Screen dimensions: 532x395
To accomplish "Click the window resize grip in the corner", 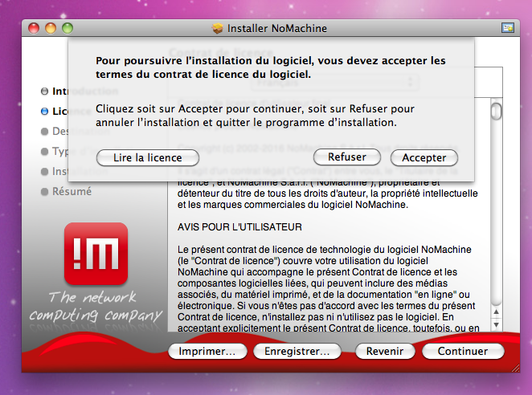I will [515, 369].
